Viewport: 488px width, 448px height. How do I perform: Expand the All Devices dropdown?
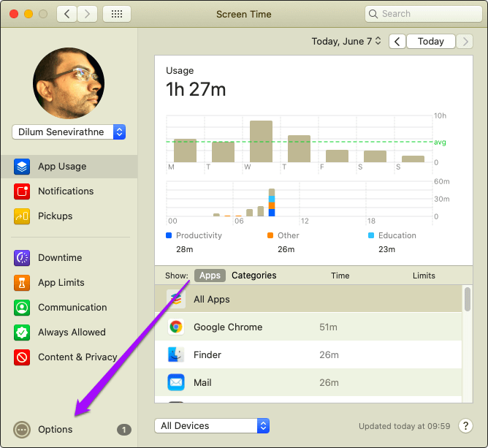coord(212,426)
